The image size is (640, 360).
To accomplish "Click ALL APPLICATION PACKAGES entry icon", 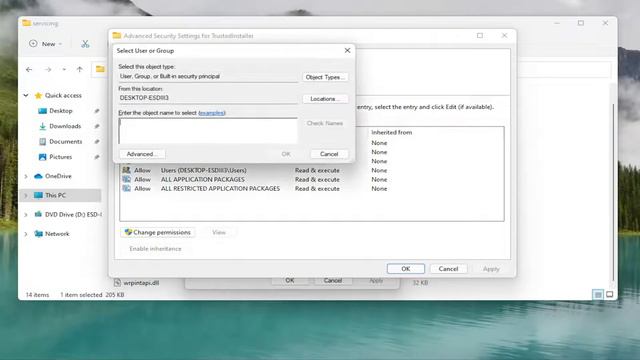I will point(127,179).
